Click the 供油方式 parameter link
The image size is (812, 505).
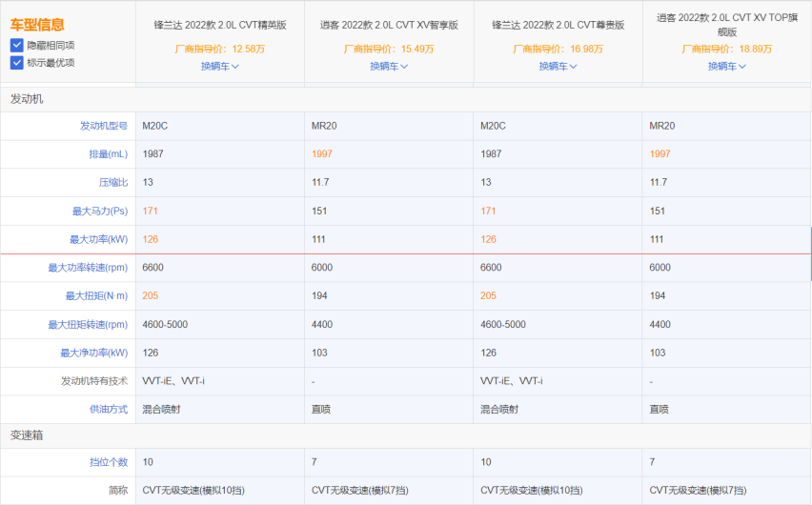tap(109, 409)
